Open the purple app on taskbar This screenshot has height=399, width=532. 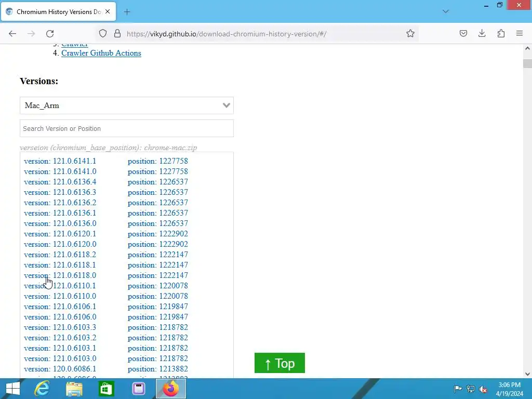click(138, 389)
